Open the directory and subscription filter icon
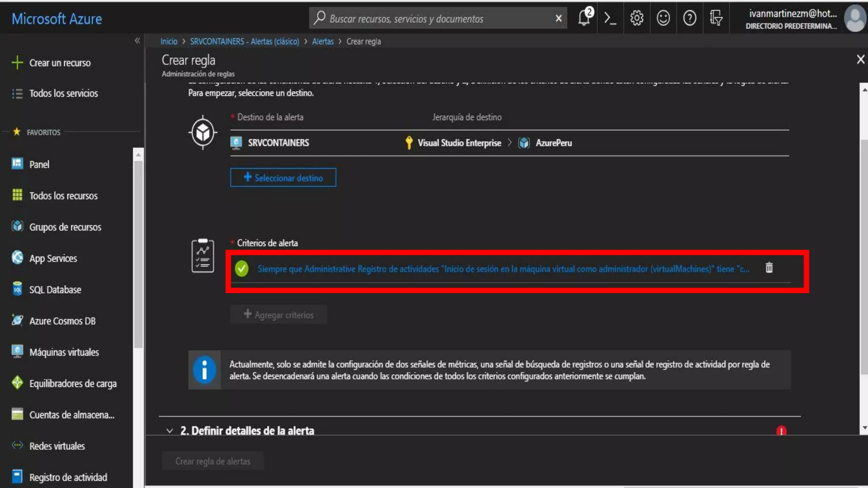 (716, 18)
